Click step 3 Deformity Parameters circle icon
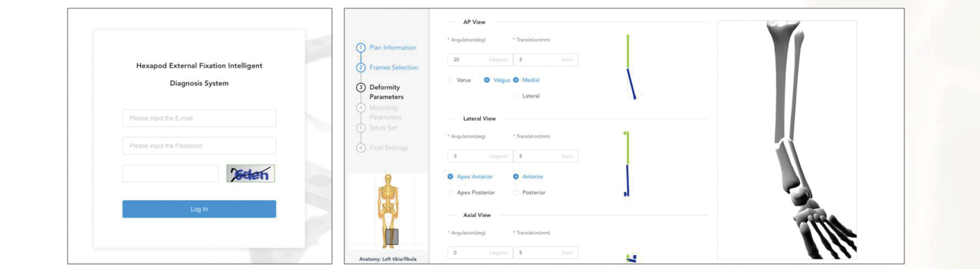980x269 pixels. (x=360, y=88)
